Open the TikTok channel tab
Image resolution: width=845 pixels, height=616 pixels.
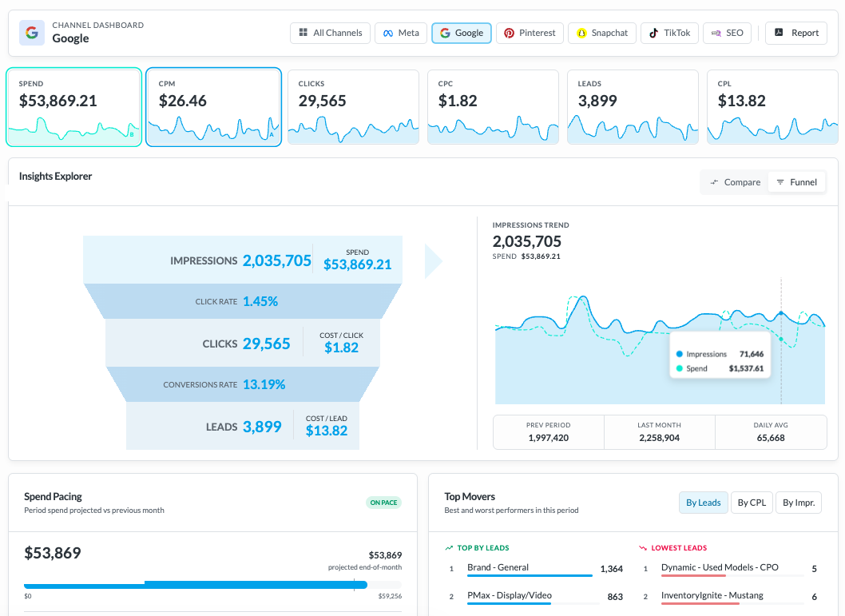[x=669, y=33]
